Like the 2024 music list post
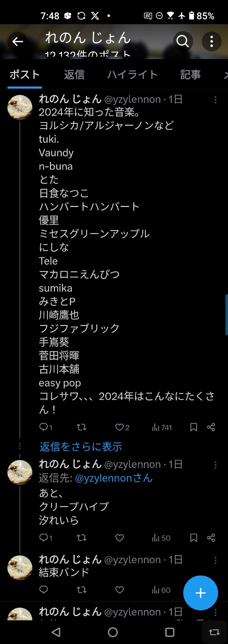Screen dimensions: 228x644 click(120, 427)
